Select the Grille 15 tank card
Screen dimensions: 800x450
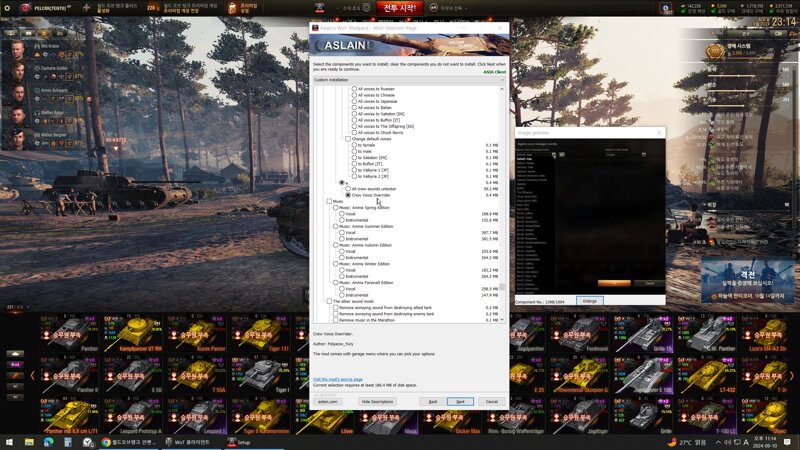point(643,334)
